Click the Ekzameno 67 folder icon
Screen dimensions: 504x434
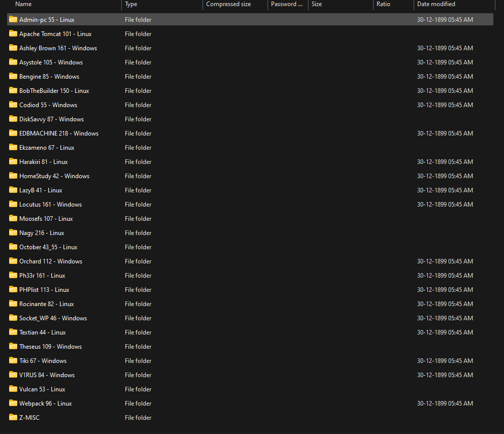13,147
